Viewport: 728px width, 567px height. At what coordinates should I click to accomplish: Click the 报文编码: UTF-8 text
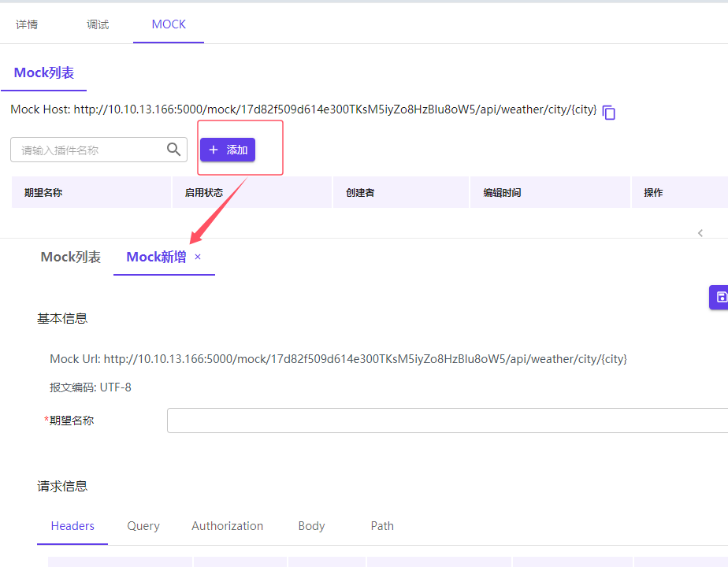tap(91, 387)
